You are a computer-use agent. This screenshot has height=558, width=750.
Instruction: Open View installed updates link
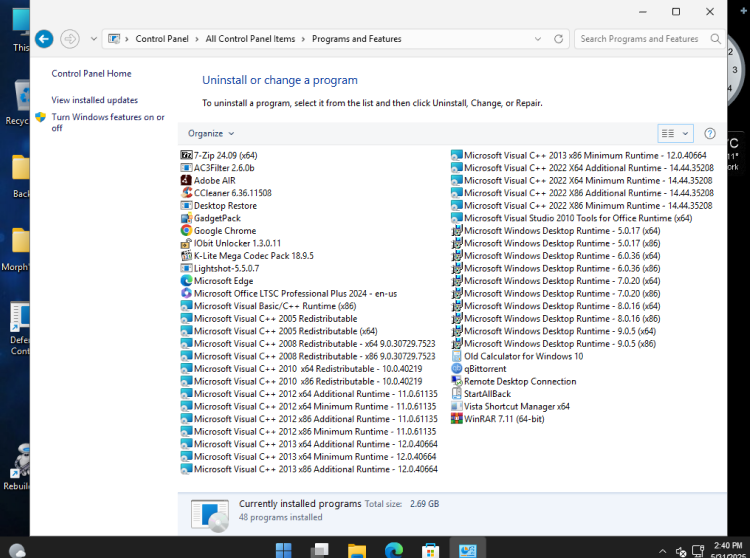pos(95,100)
